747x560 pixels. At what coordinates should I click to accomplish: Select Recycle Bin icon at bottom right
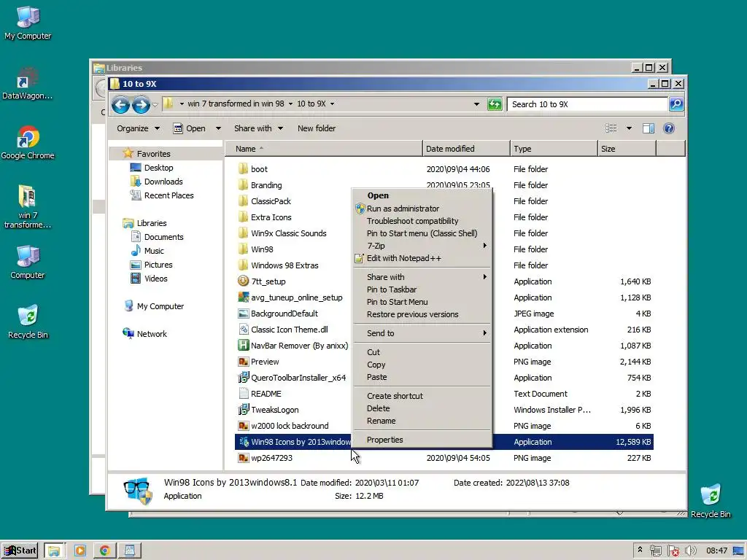click(711, 501)
